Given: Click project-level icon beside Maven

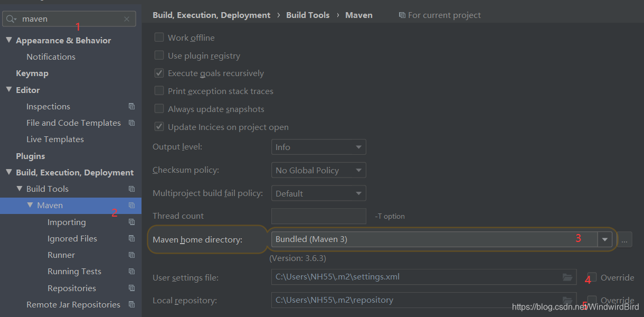Looking at the screenshot, I should coord(132,206).
